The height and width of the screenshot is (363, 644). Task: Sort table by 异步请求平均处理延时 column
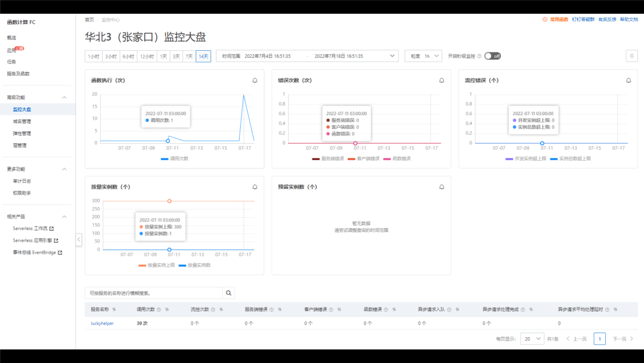click(615, 309)
